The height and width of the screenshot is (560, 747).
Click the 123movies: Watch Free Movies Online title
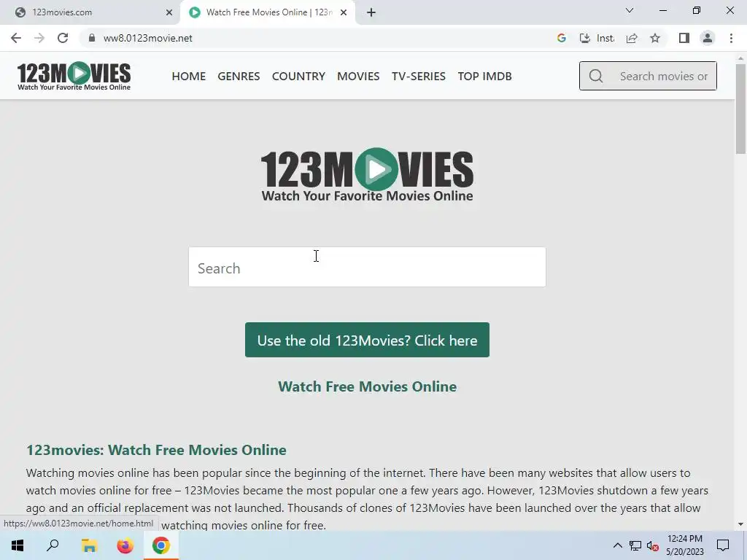click(x=156, y=450)
